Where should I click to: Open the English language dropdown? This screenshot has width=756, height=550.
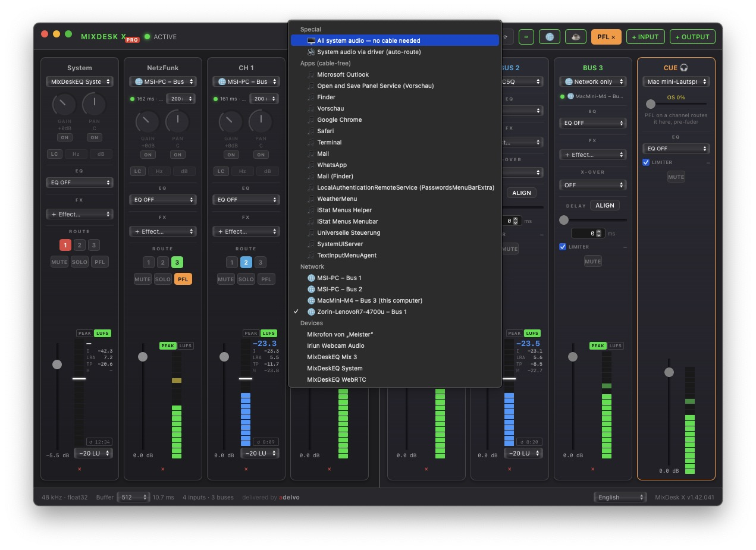620,497
